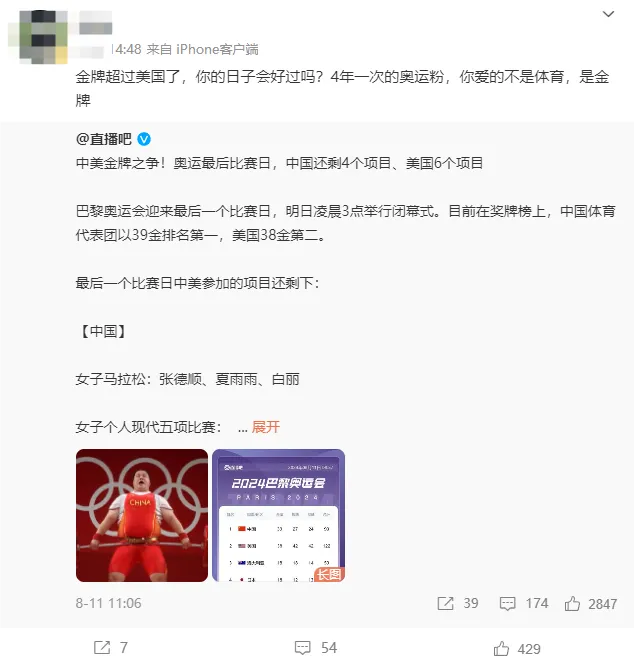
Task: Like the original post with 2847 likes
Action: tap(572, 603)
